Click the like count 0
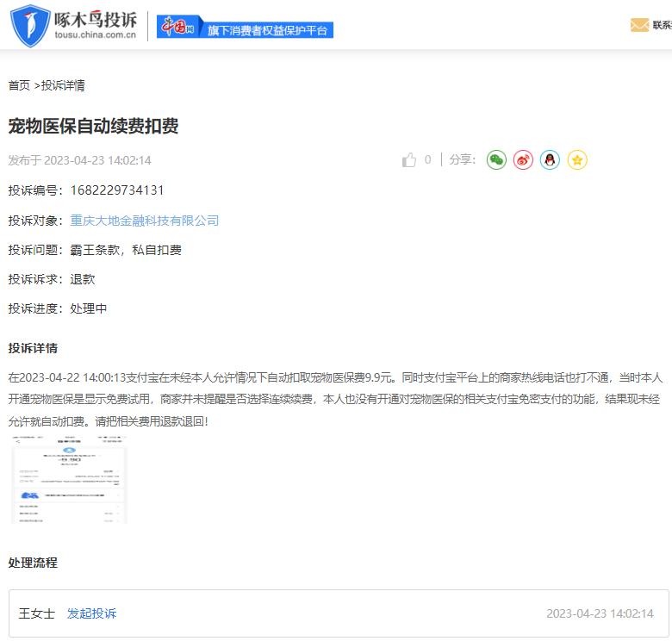The height and width of the screenshot is (641, 672). 427,160
